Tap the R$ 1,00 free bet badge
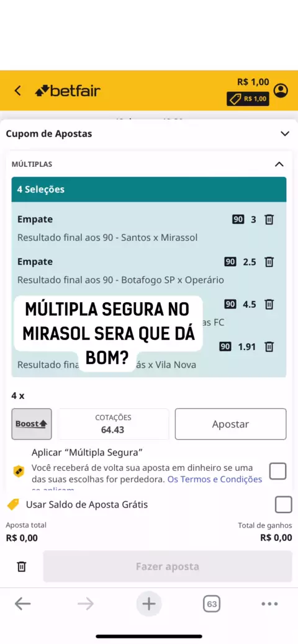The image size is (298, 644). click(x=248, y=99)
